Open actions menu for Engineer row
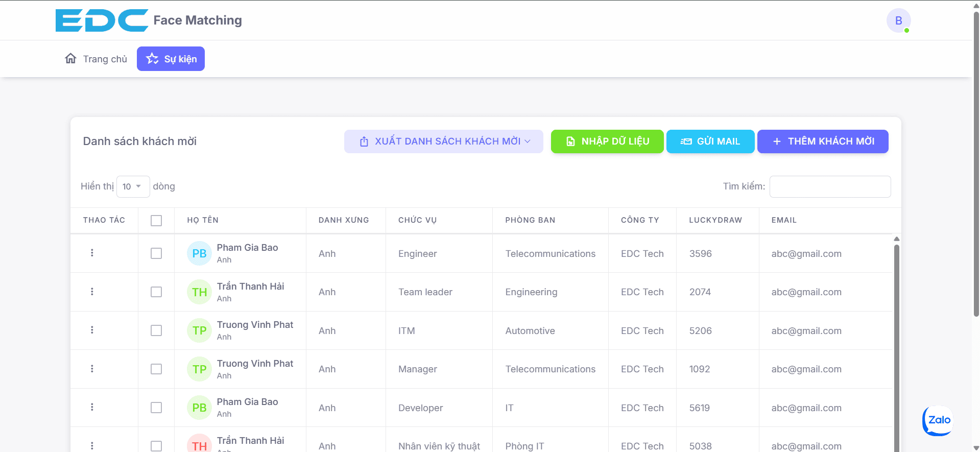The image size is (980, 452). 92,253
